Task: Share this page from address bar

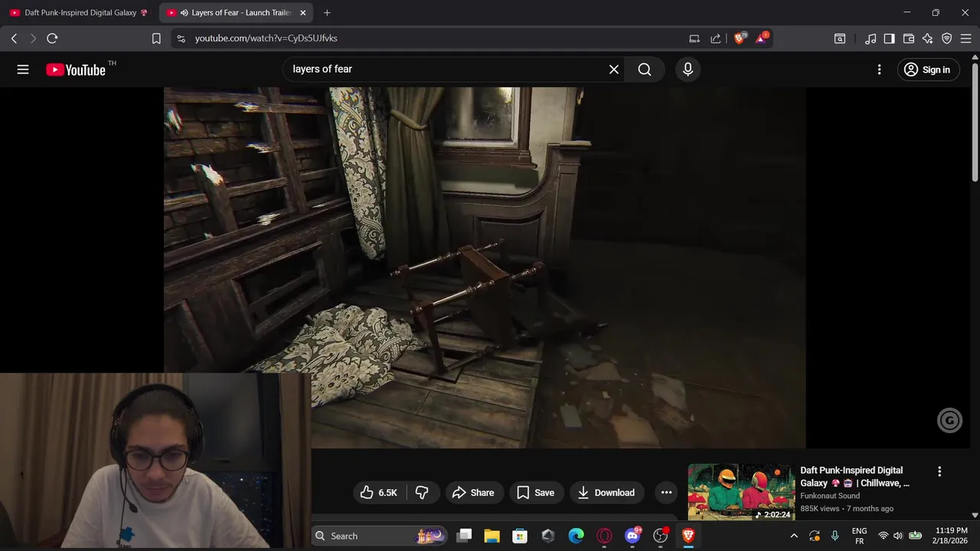Action: point(716,38)
